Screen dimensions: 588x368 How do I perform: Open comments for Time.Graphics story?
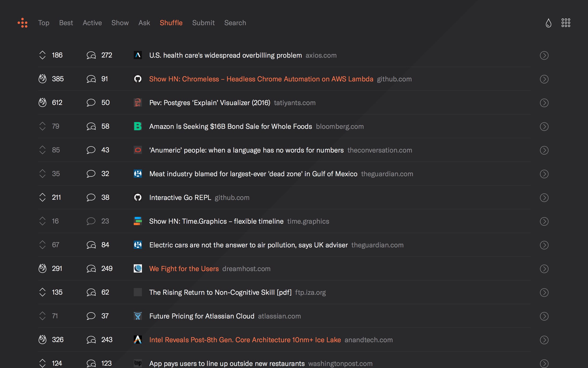[91, 221]
